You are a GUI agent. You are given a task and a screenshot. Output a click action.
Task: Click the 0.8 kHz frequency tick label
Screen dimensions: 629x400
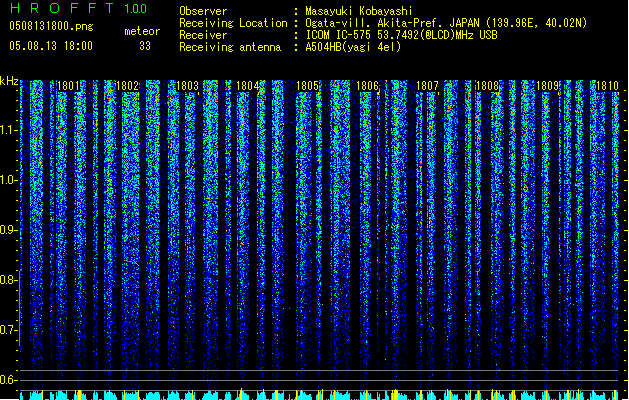[8, 280]
